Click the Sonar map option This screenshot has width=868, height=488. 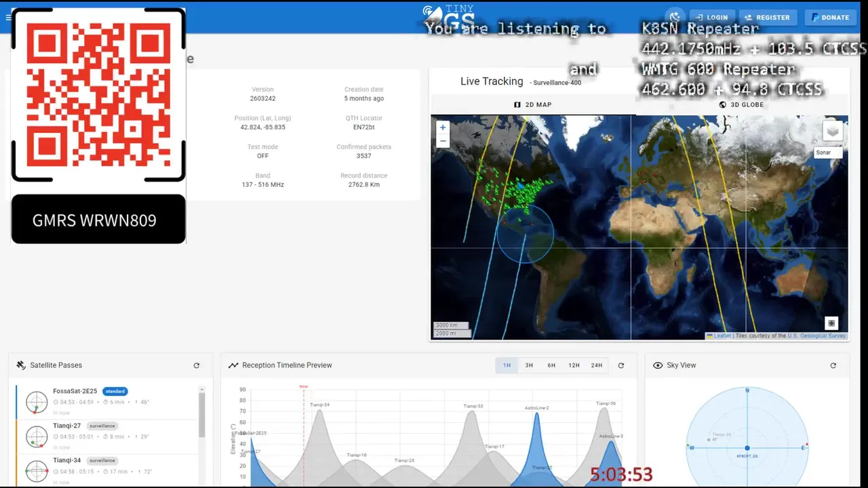(828, 152)
